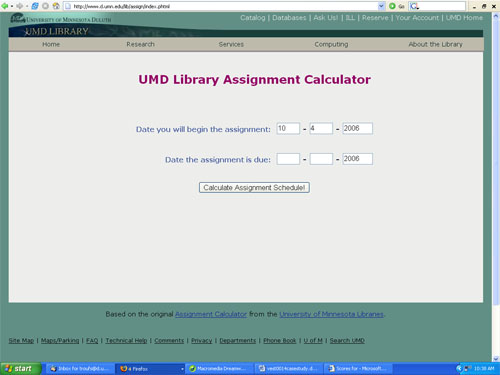This screenshot has height=375, width=500.
Task: Reload the page with the Refresh icon
Action: point(35,6)
